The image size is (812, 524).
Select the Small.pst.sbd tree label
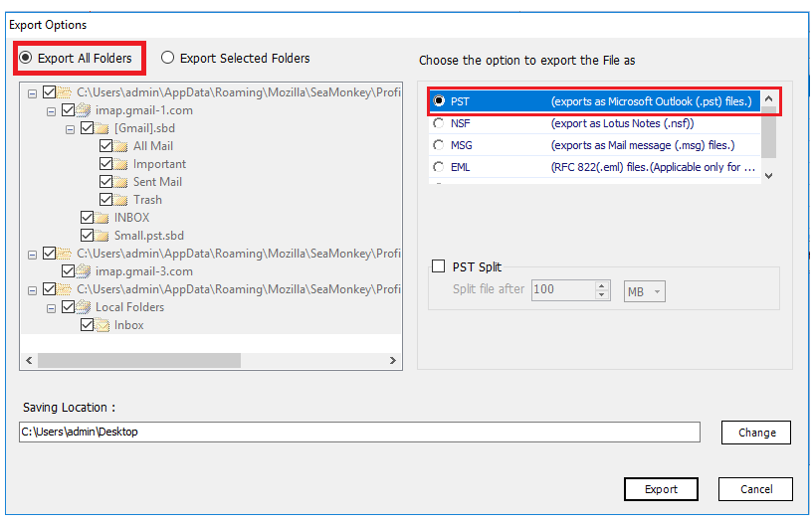tap(149, 236)
